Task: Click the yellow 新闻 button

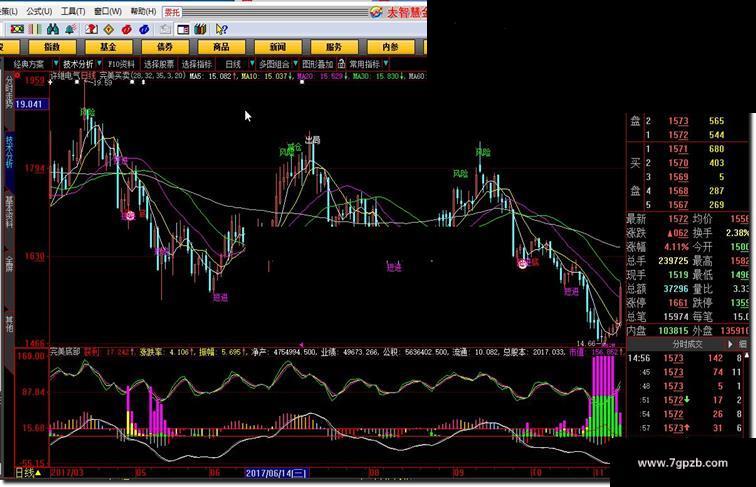Action: tap(278, 47)
